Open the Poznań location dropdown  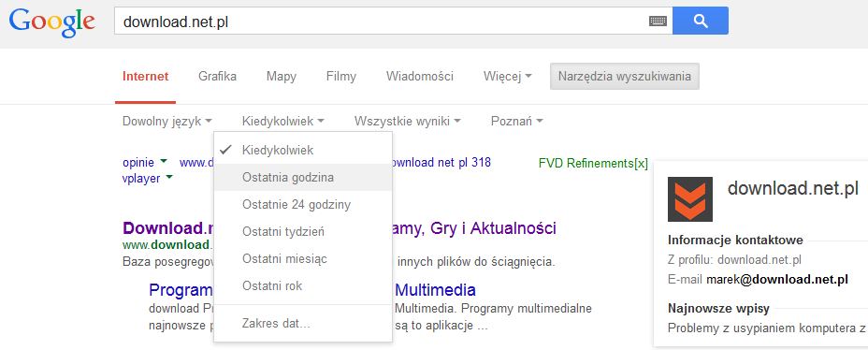tap(517, 121)
